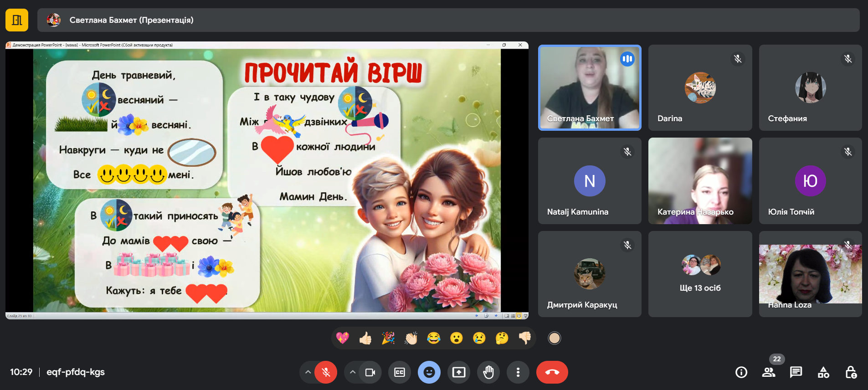This screenshot has width=868, height=390.
Task: Open the more options three-dot menu
Action: (518, 372)
